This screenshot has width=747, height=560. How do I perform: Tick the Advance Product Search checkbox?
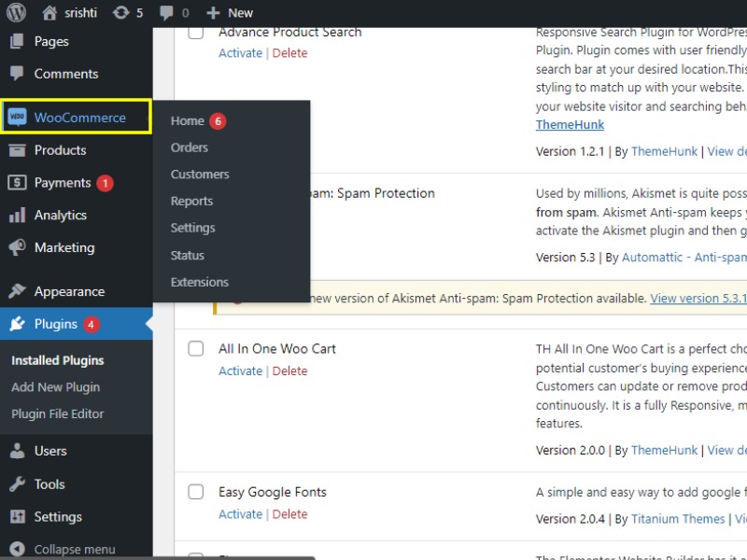(x=196, y=33)
